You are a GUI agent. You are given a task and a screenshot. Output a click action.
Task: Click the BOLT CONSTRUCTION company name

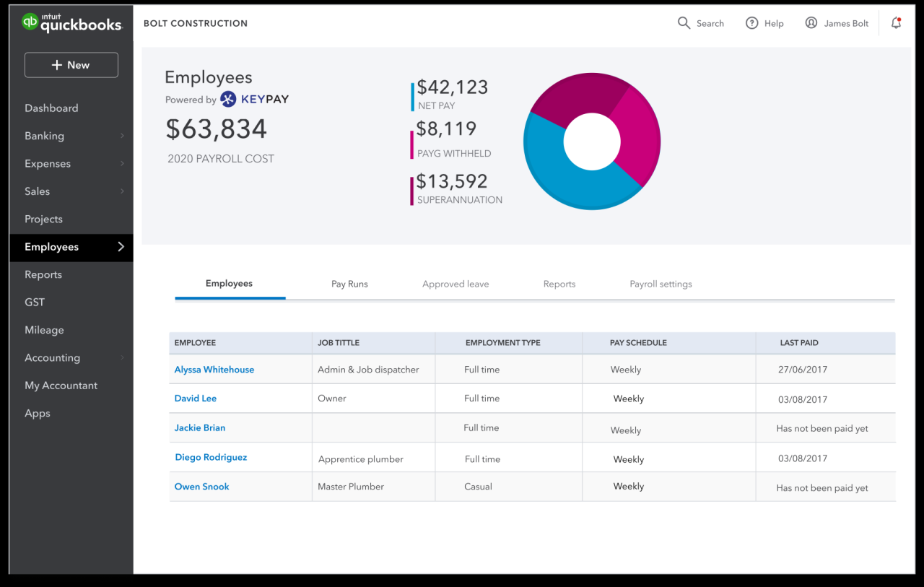click(196, 23)
